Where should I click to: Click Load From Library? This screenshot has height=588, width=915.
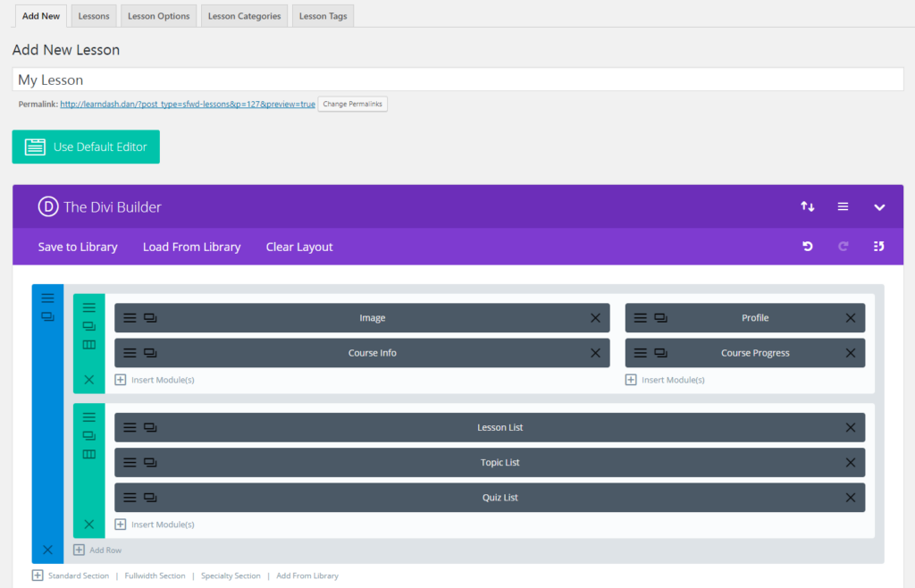191,247
